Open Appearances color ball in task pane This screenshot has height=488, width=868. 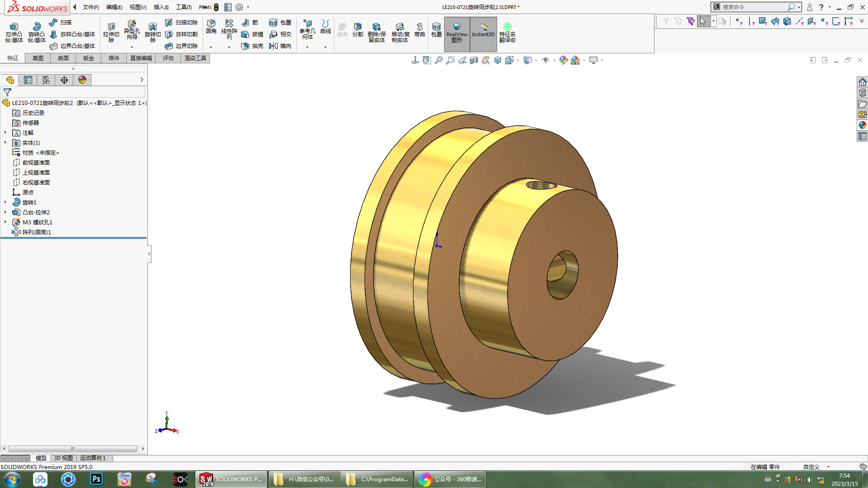[863, 125]
